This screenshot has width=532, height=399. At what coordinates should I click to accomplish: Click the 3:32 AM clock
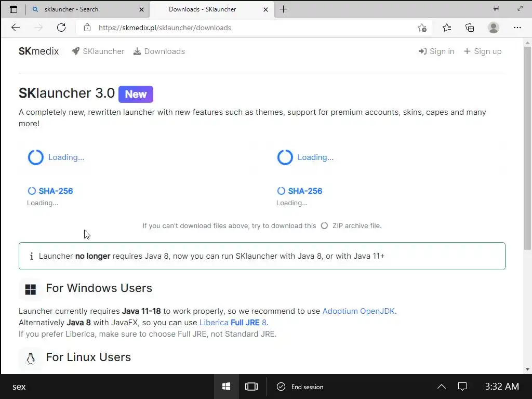tap(502, 387)
